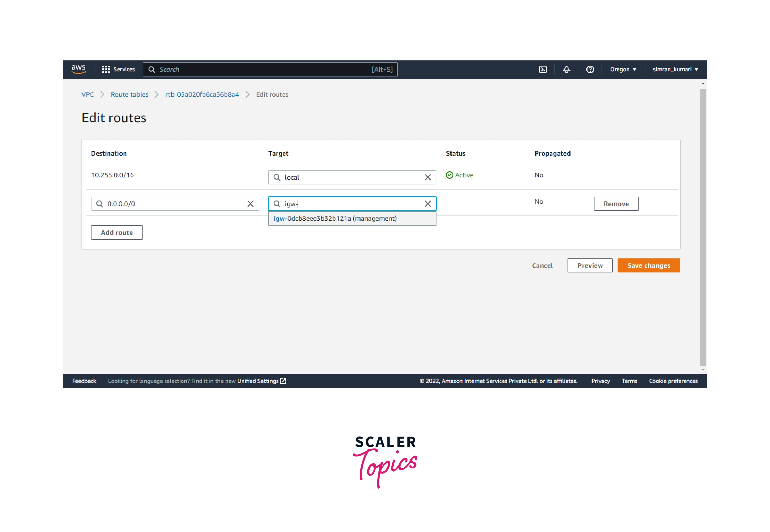Open the VPC breadcrumb link
The width and height of the screenshot is (770, 532).
coord(87,94)
